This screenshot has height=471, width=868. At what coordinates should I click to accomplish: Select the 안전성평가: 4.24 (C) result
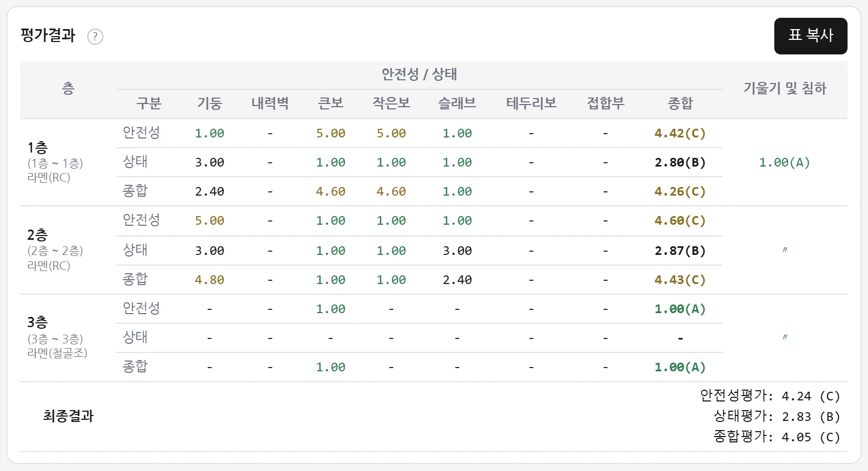[x=770, y=396]
